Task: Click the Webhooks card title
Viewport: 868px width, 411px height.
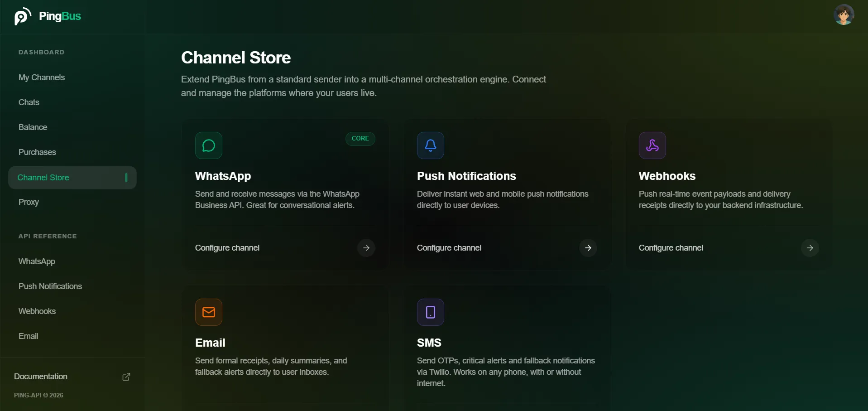Action: point(667,176)
